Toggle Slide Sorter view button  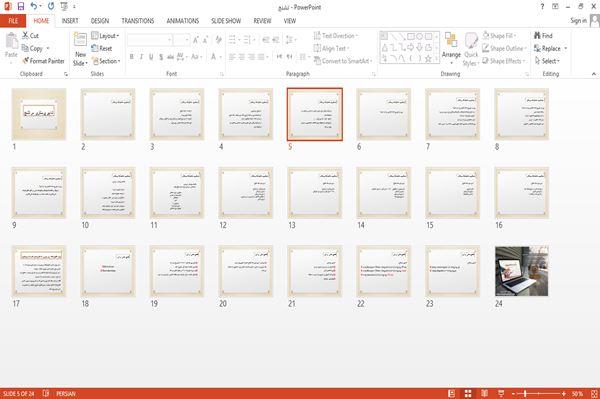pyautogui.click(x=468, y=393)
